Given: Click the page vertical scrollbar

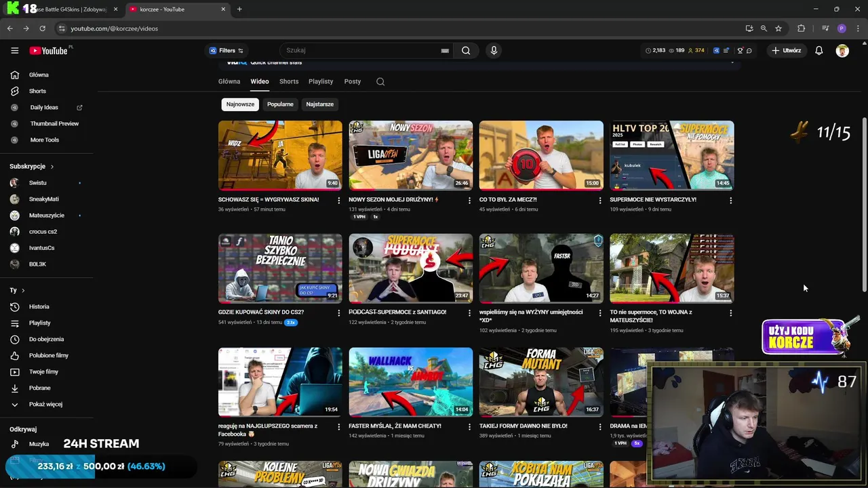Looking at the screenshot, I should tap(864, 203).
